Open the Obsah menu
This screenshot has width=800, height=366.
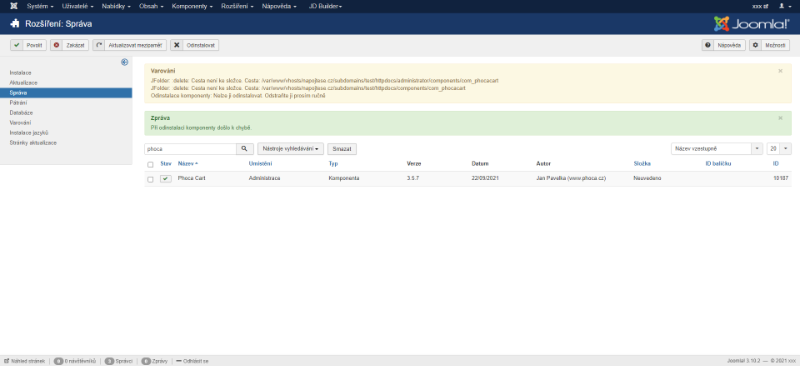tap(152, 6)
